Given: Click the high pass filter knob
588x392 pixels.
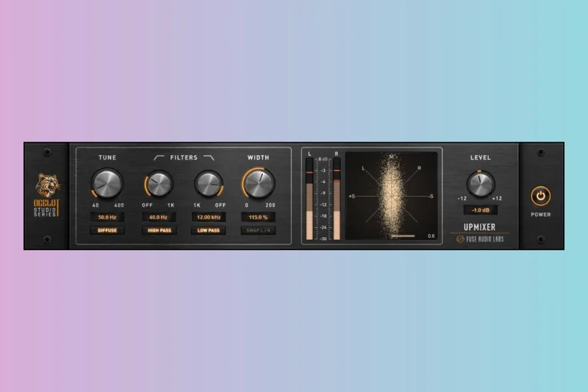Looking at the screenshot, I should 158,184.
